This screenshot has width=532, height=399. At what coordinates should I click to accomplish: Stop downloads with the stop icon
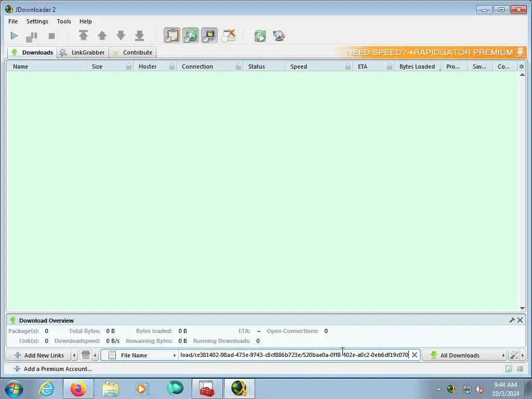[x=51, y=36]
